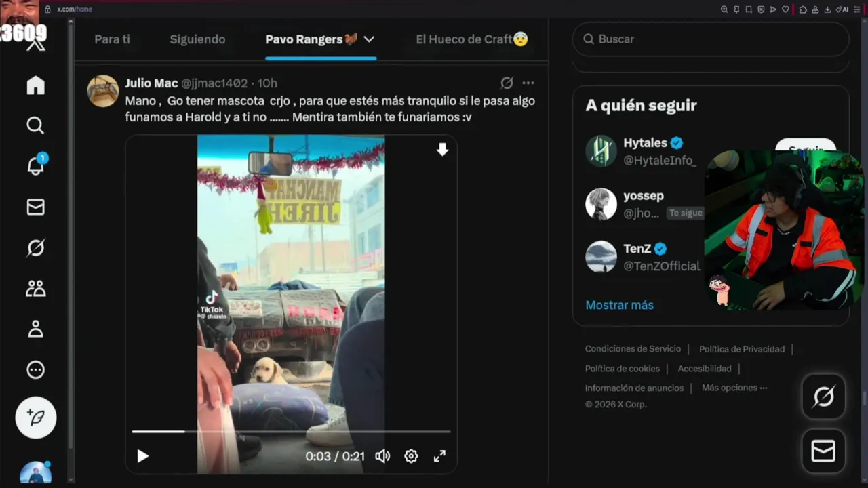Open browser extensions puzzle icon
The width and height of the screenshot is (868, 488).
point(803,9)
